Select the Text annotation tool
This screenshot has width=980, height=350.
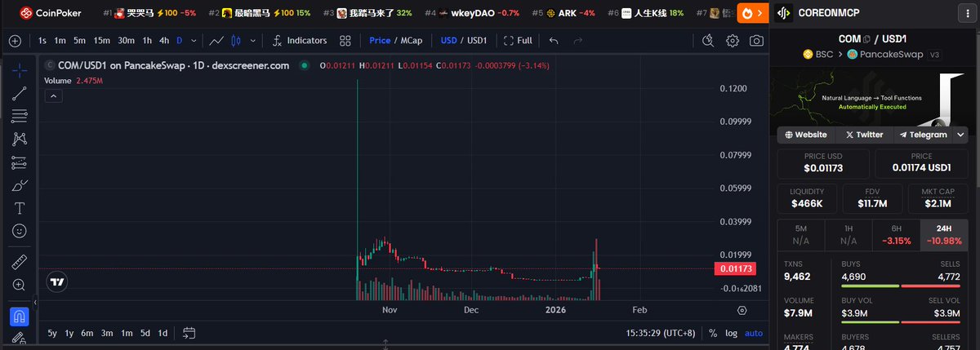(x=19, y=208)
